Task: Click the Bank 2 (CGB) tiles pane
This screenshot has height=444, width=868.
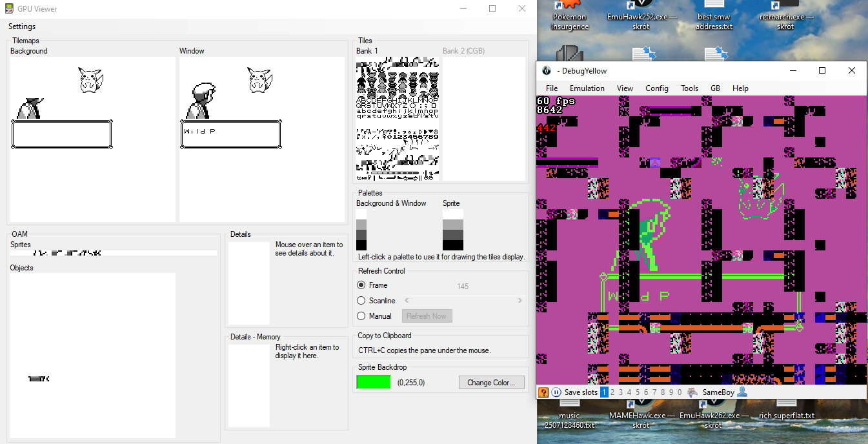Action: point(484,119)
